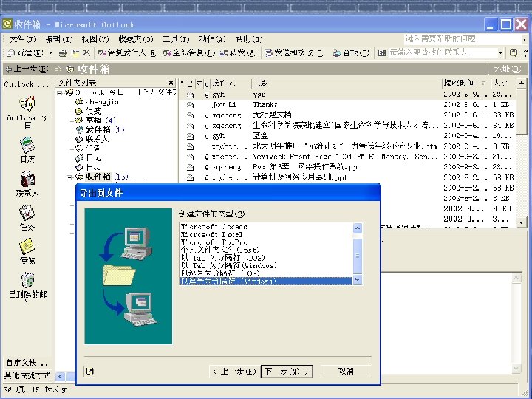This screenshot has width=532, height=399.
Task: Click the 上一步 back arrow in folder banner
Action: coord(27,69)
